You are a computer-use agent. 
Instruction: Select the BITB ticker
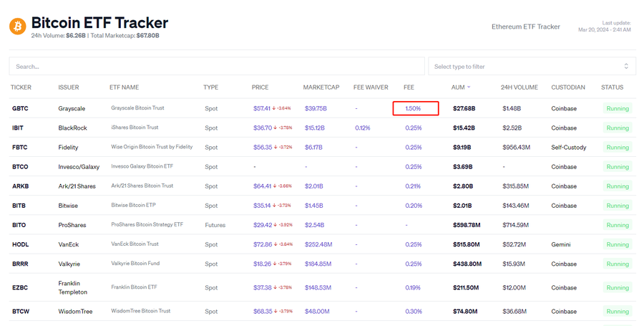tap(19, 206)
